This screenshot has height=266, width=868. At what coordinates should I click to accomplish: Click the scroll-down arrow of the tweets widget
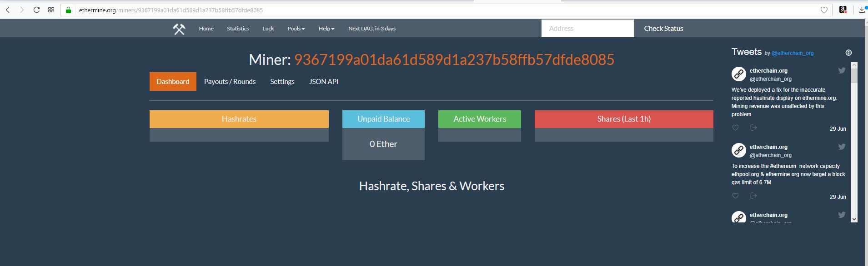(x=853, y=219)
